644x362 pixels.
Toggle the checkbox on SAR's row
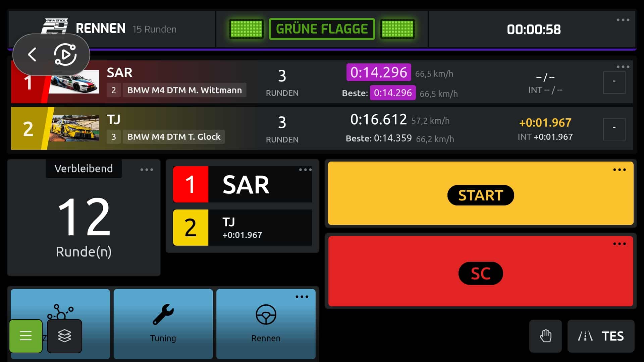pyautogui.click(x=614, y=82)
